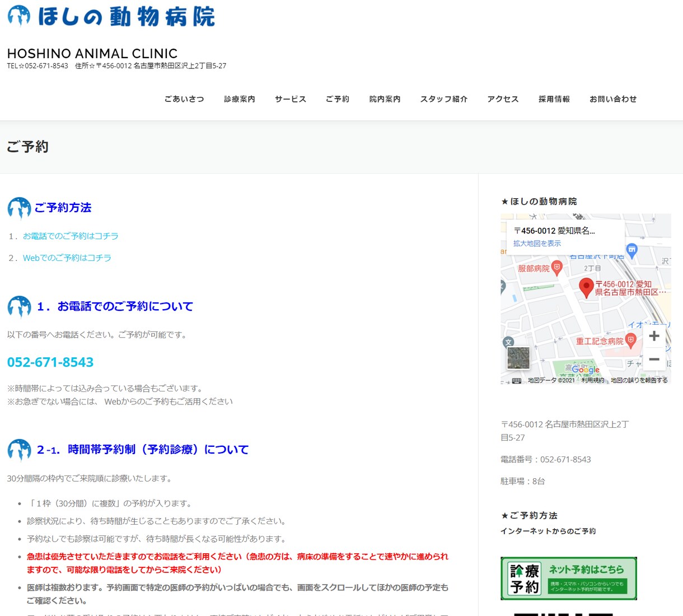Image resolution: width=683 pixels, height=616 pixels.
Task: Open the スタッフ紹介 menu item
Action: [444, 99]
